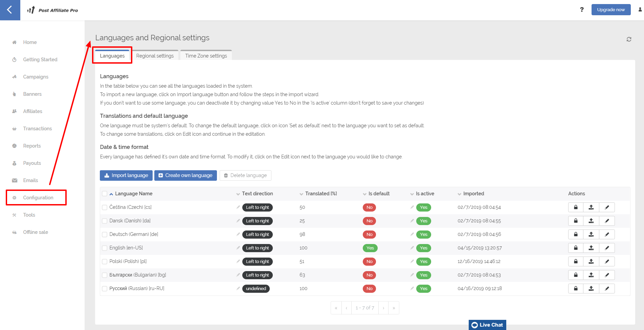
Task: Click the upload icon for Polski row
Action: click(x=591, y=261)
